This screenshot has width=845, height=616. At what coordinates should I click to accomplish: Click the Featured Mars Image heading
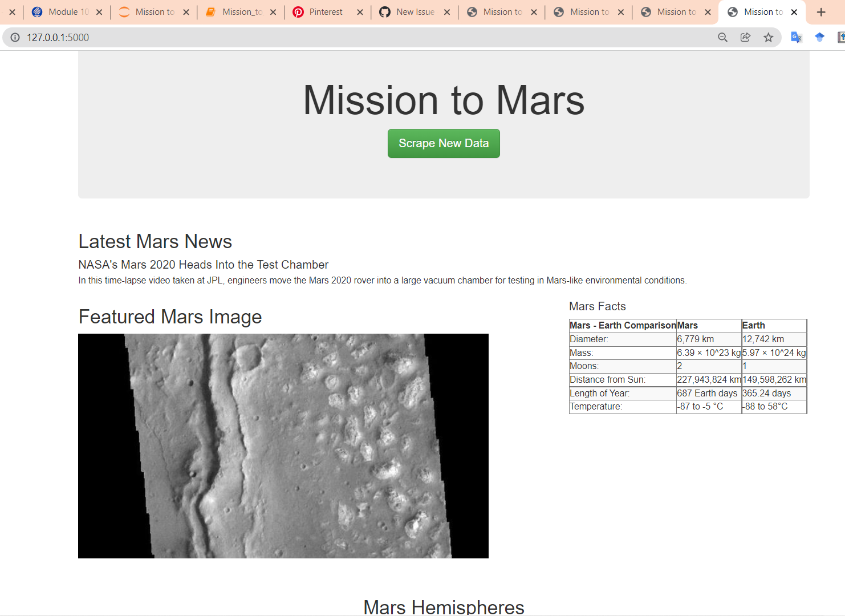pos(170,317)
